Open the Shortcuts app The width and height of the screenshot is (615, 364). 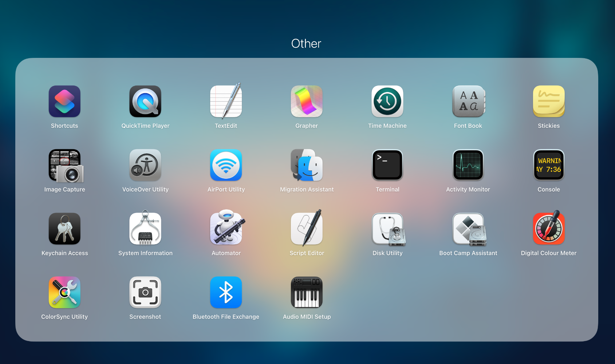(64, 102)
